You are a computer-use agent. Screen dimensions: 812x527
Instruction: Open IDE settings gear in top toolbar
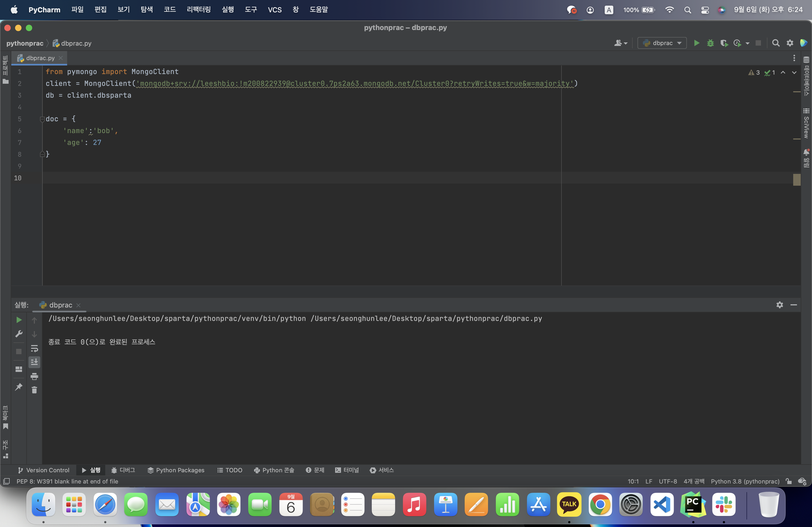790,43
